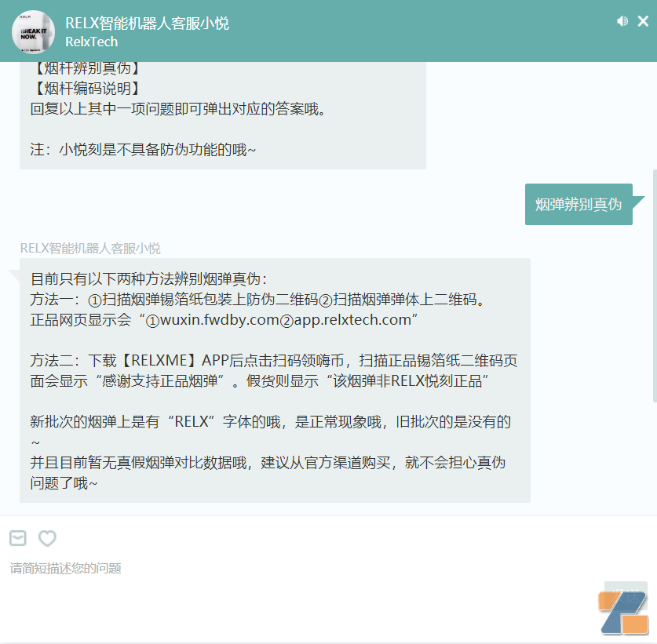Click the header title RELX智能机器人客服小悦
The width and height of the screenshot is (657, 644).
[x=147, y=24]
